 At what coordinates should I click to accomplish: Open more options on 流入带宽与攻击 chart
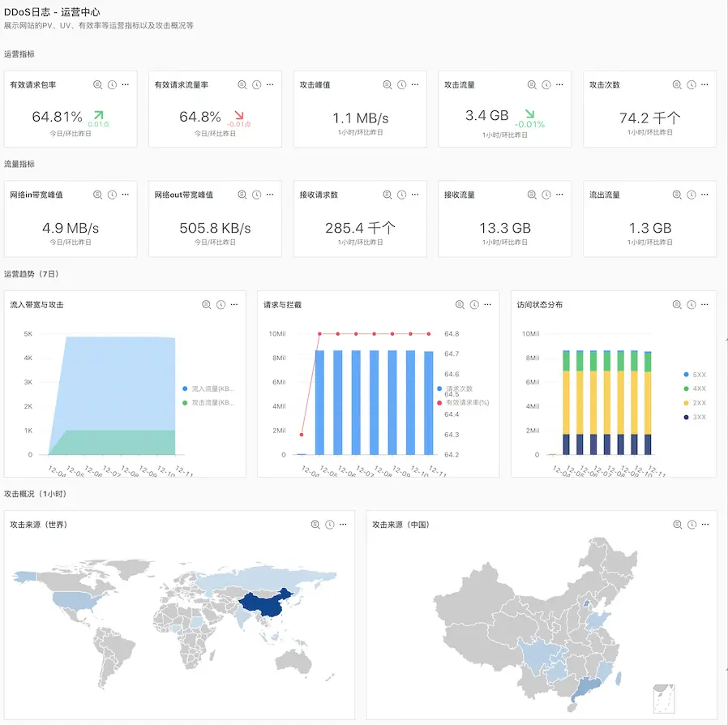[234, 305]
